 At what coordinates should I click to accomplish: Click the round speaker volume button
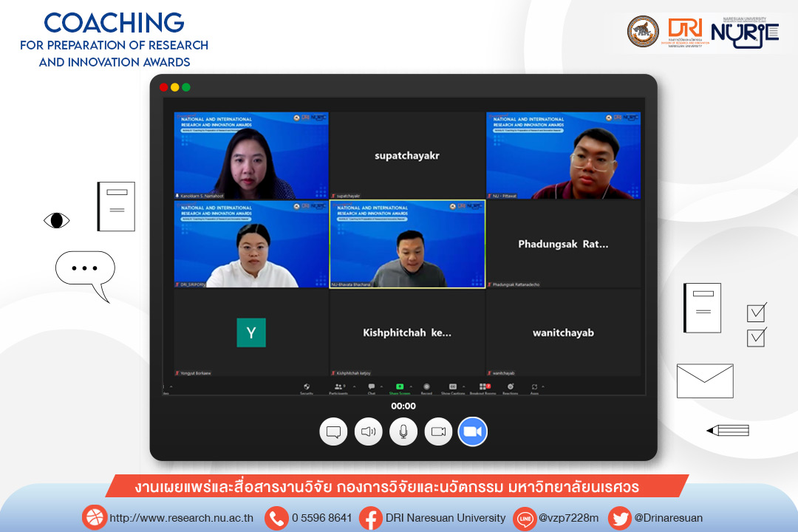click(x=369, y=432)
